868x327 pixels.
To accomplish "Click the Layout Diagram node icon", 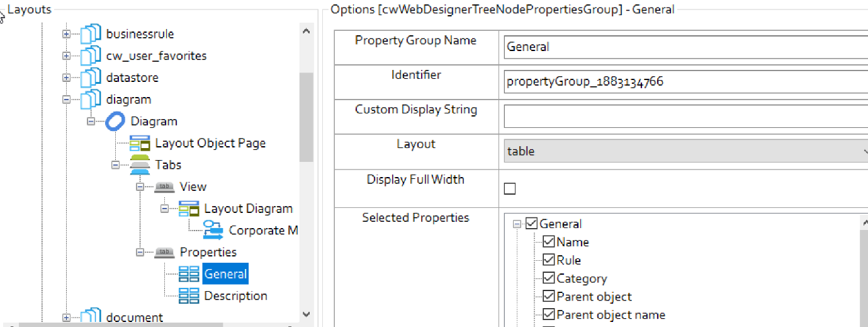I will 189,209.
